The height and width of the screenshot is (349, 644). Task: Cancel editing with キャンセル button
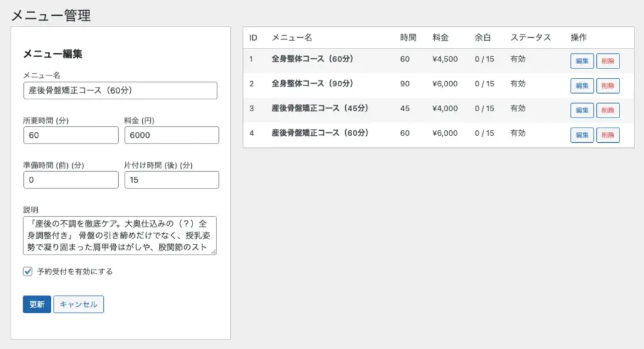(79, 304)
